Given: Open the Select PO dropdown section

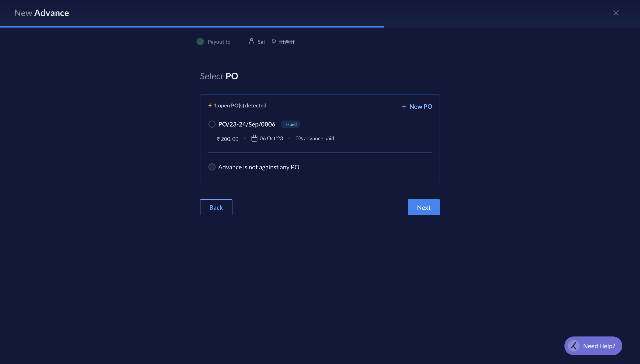Looking at the screenshot, I should coord(218,75).
